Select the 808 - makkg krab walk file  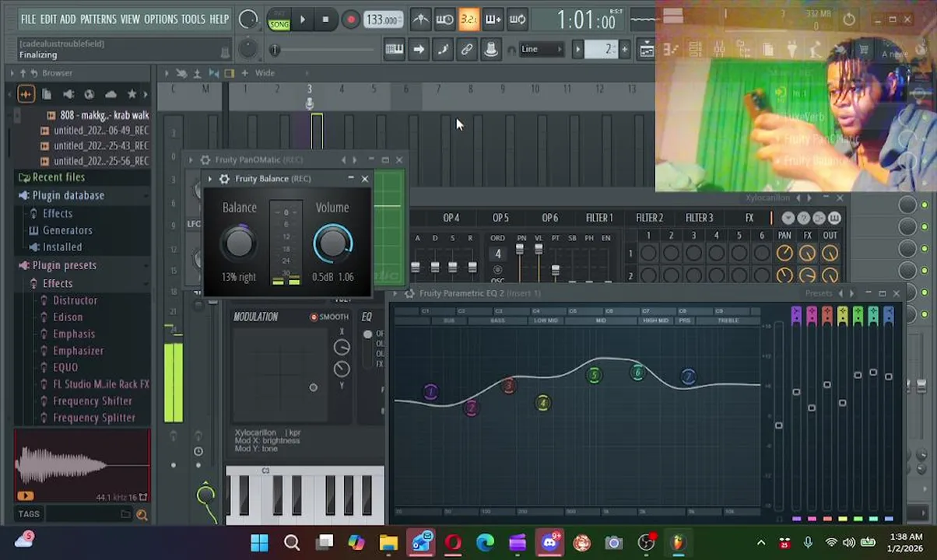[x=104, y=115]
